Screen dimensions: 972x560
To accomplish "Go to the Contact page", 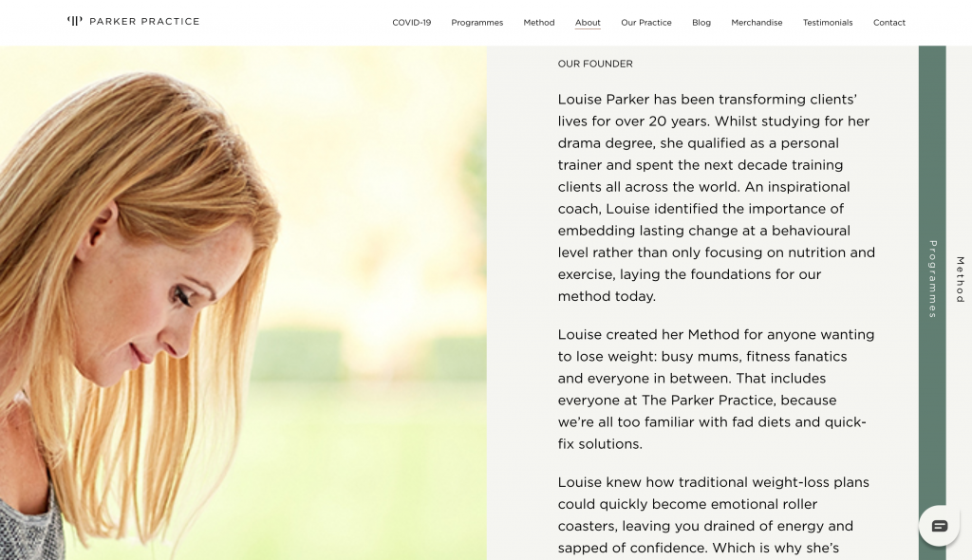I will 888,23.
